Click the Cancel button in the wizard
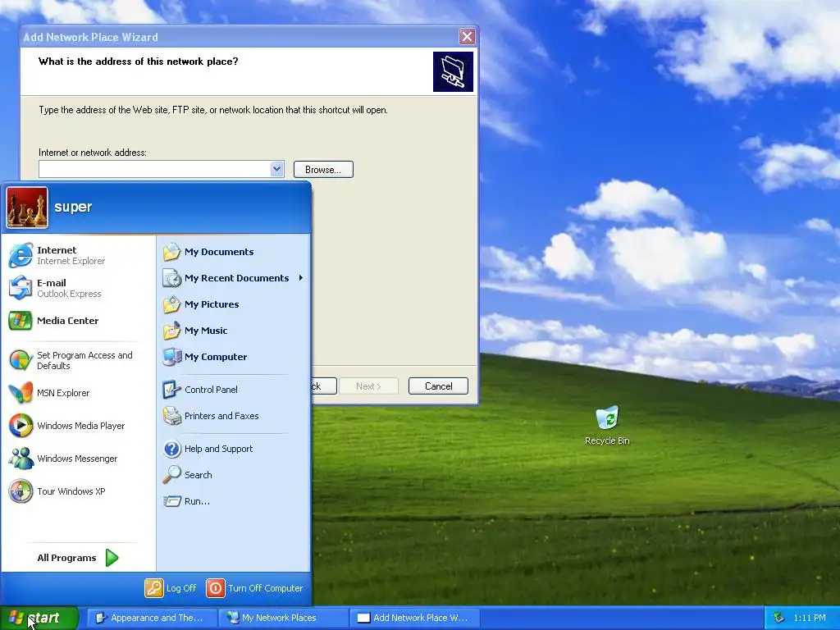This screenshot has height=630, width=840. [x=438, y=386]
